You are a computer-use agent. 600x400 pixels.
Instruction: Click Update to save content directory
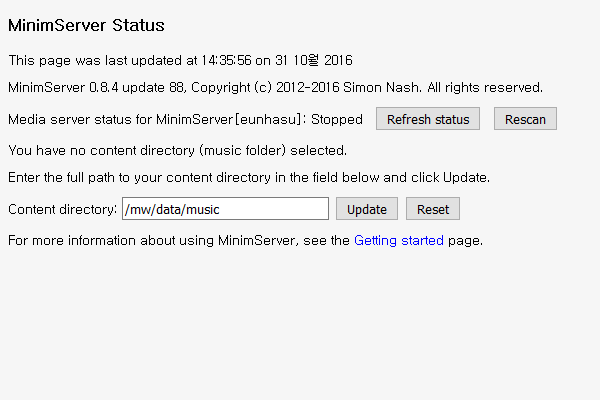[x=367, y=209]
